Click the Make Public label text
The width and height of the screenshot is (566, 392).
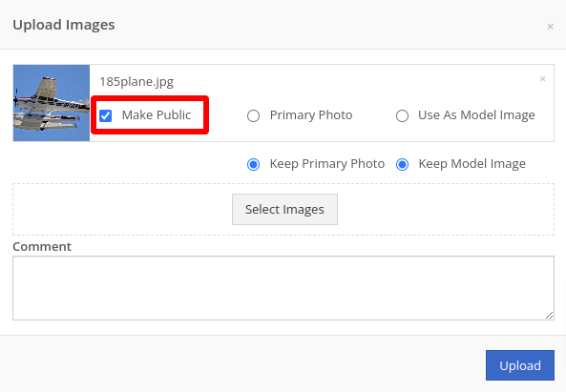click(157, 115)
